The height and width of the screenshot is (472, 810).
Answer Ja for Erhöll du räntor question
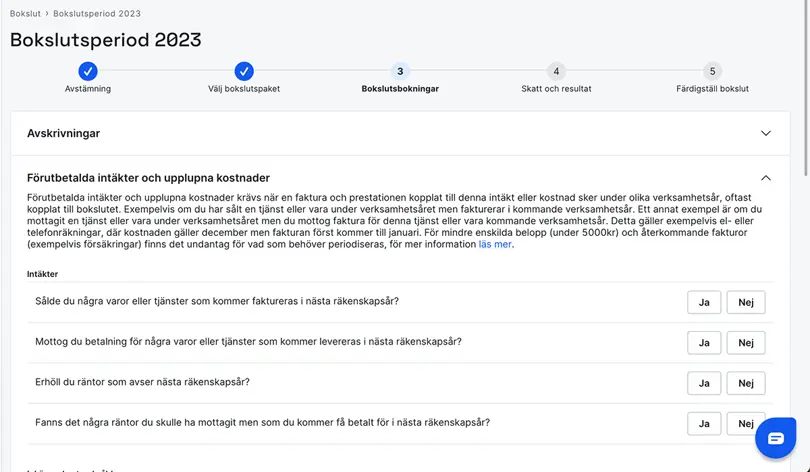704,383
